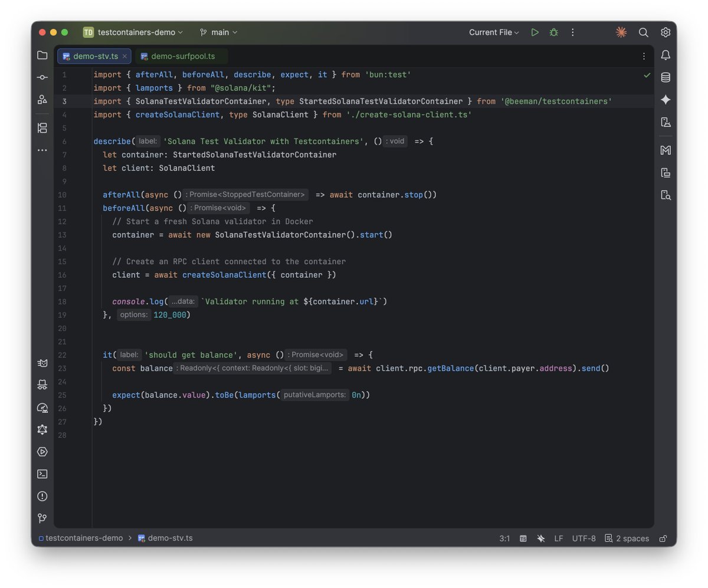Open the AI Assistant sparkle panel

666,100
